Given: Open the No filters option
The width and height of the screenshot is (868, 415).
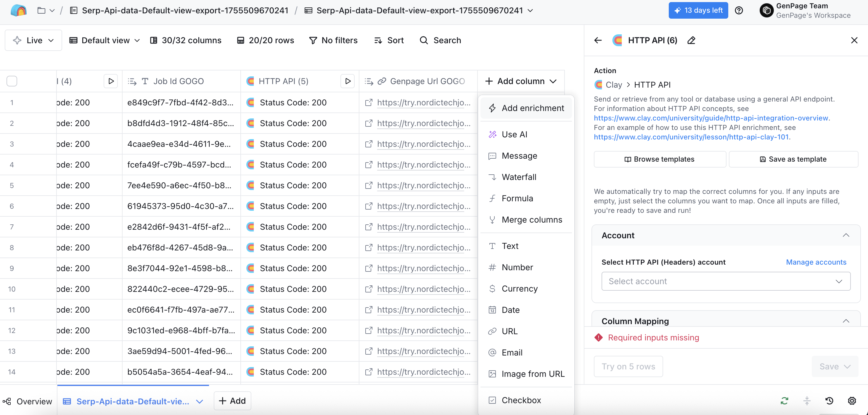Looking at the screenshot, I should (333, 41).
